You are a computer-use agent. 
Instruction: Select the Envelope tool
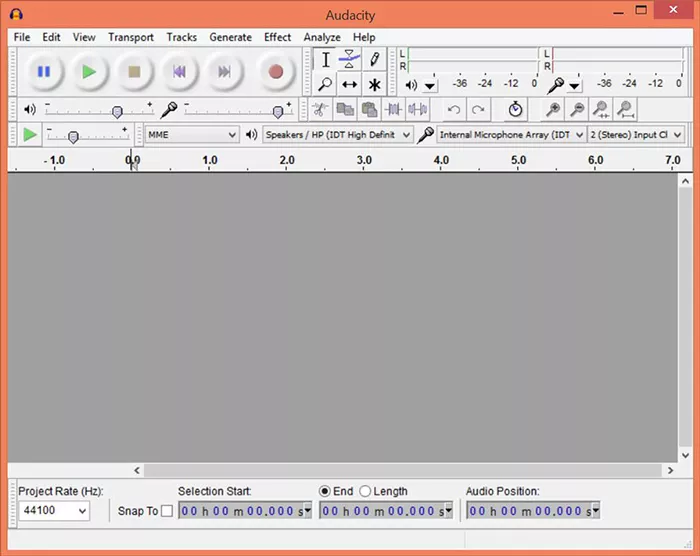[x=349, y=59]
